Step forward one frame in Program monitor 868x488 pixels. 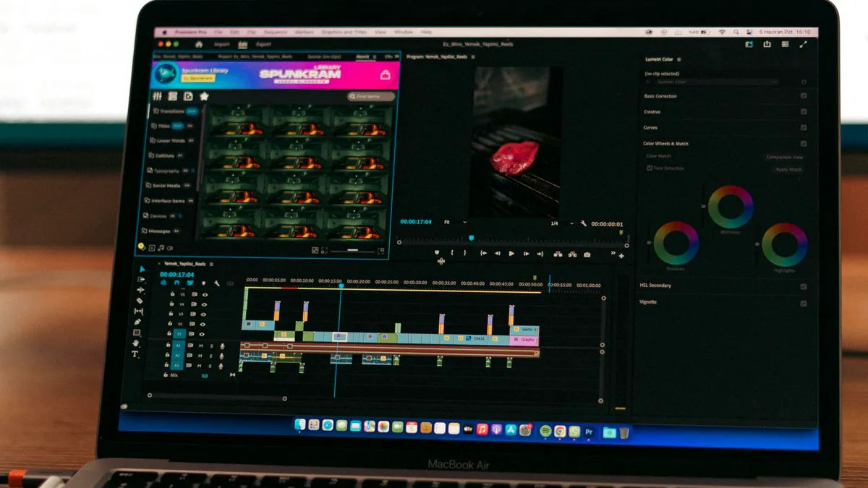(x=527, y=254)
